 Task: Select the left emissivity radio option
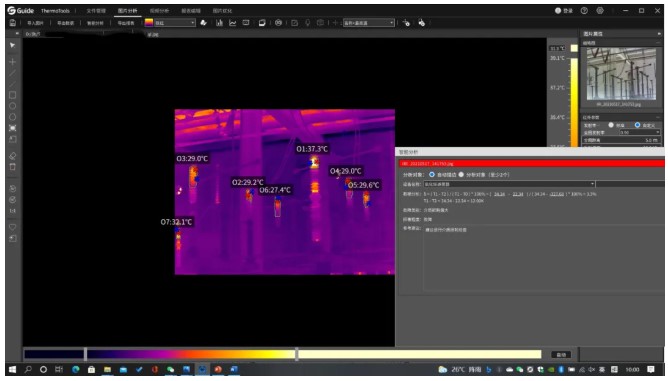point(611,125)
